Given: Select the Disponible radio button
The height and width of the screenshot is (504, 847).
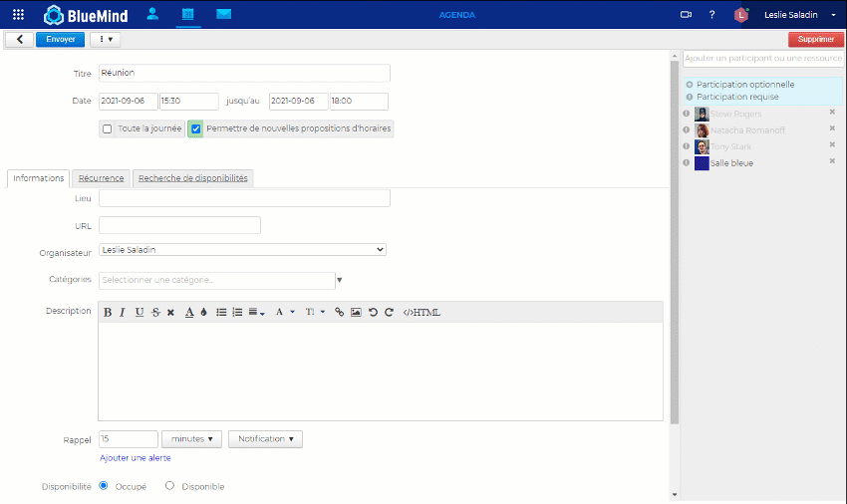Looking at the screenshot, I should pos(169,486).
